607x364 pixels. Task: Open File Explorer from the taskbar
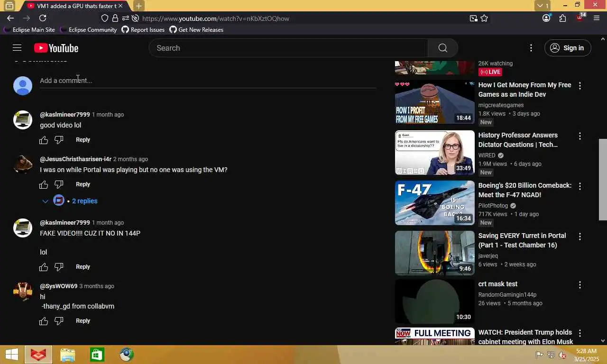tap(68, 355)
